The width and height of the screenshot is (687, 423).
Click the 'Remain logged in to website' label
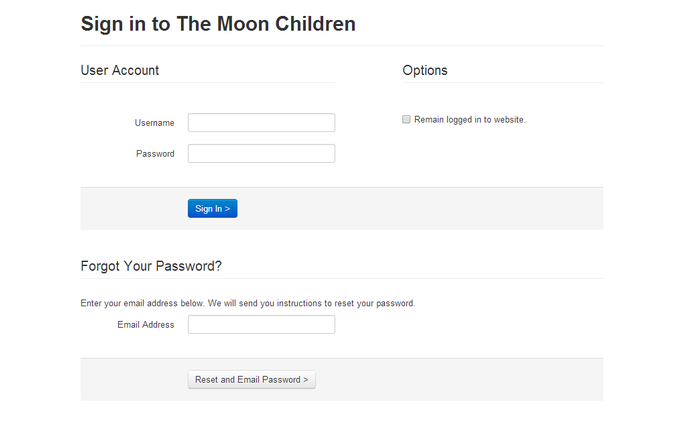pyautogui.click(x=469, y=120)
